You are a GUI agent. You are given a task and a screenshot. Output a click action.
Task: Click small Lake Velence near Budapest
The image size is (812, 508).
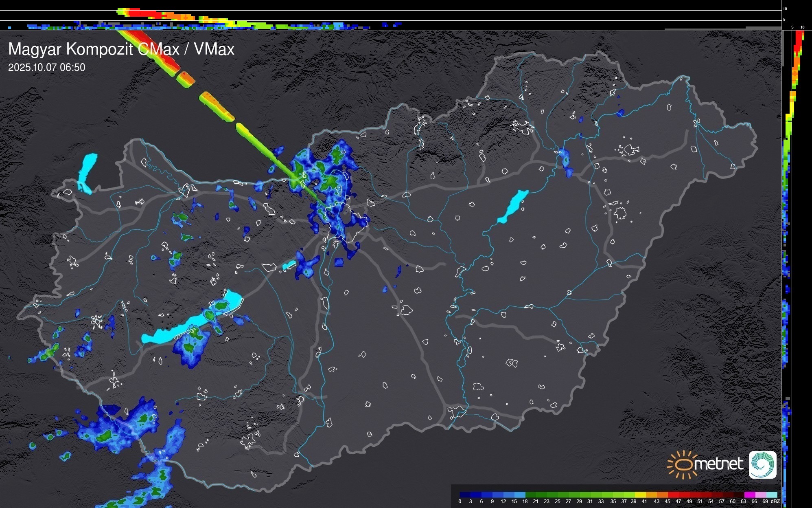pyautogui.click(x=289, y=265)
